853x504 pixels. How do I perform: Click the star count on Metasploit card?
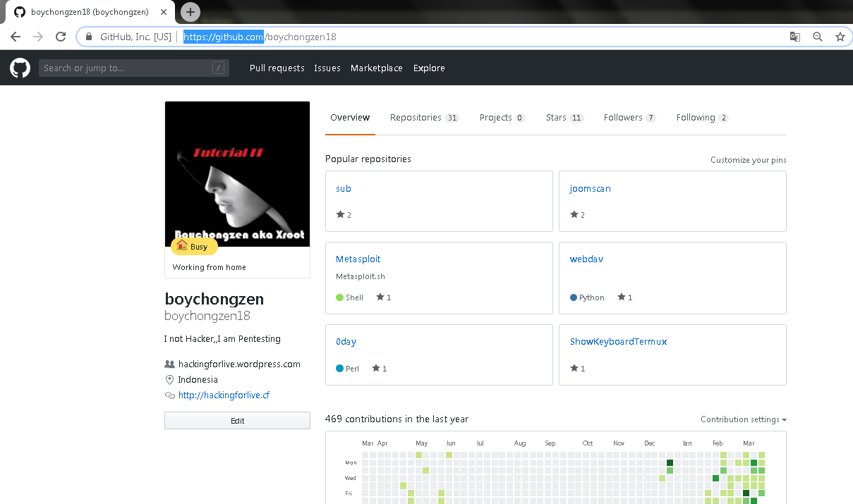[x=384, y=297]
